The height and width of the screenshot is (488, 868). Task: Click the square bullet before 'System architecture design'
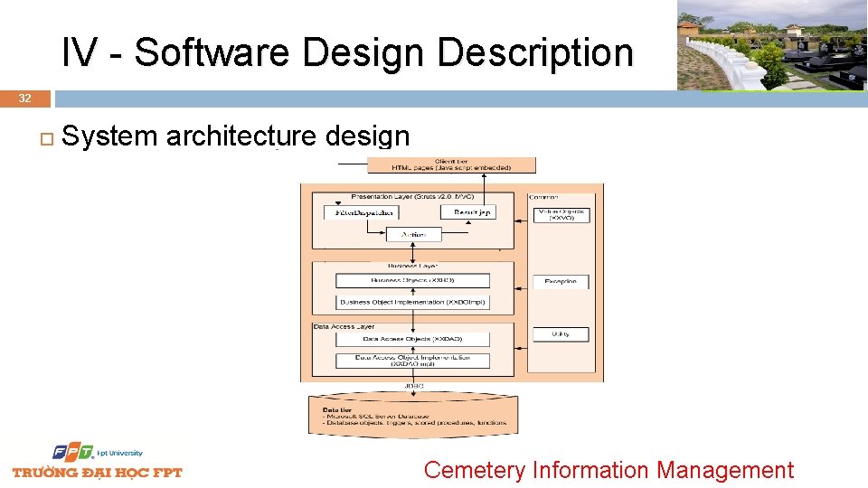tap(47, 138)
